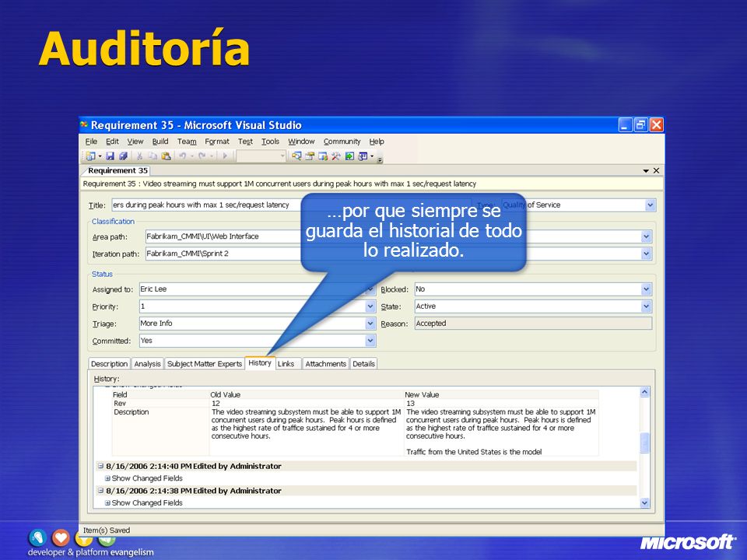The width and height of the screenshot is (747, 560).
Task: Switch to the Links tab
Action: (x=288, y=364)
